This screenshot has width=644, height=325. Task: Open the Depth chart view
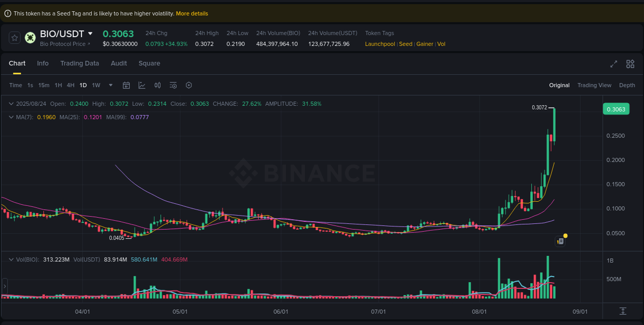coord(627,85)
